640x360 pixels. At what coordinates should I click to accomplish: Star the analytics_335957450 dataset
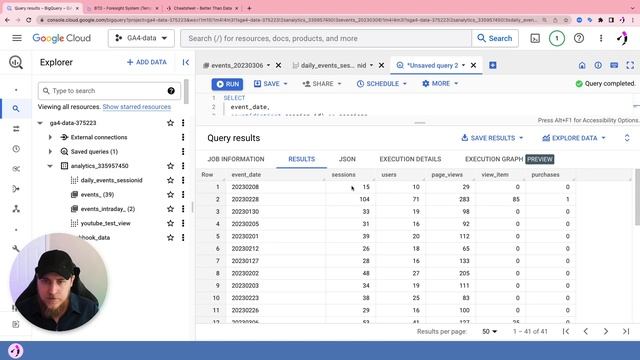170,166
